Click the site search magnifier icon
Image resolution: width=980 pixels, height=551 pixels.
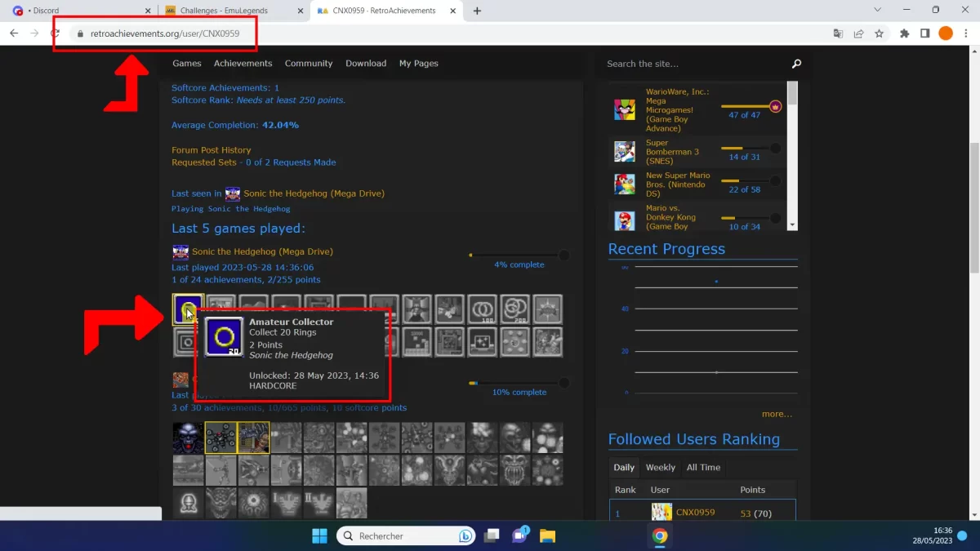coord(796,64)
